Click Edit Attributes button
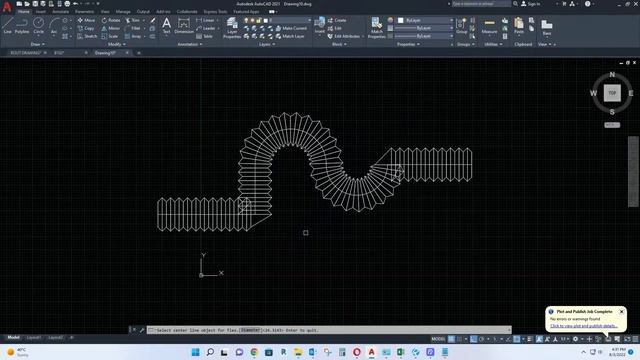This screenshot has height=360, width=640. [x=344, y=36]
